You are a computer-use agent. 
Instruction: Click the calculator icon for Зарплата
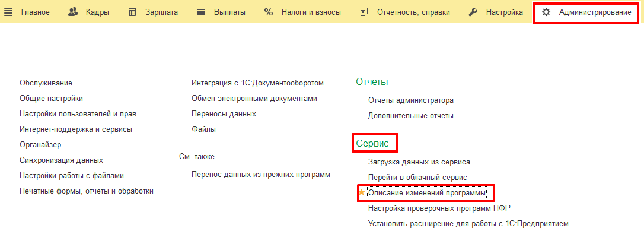point(132,12)
